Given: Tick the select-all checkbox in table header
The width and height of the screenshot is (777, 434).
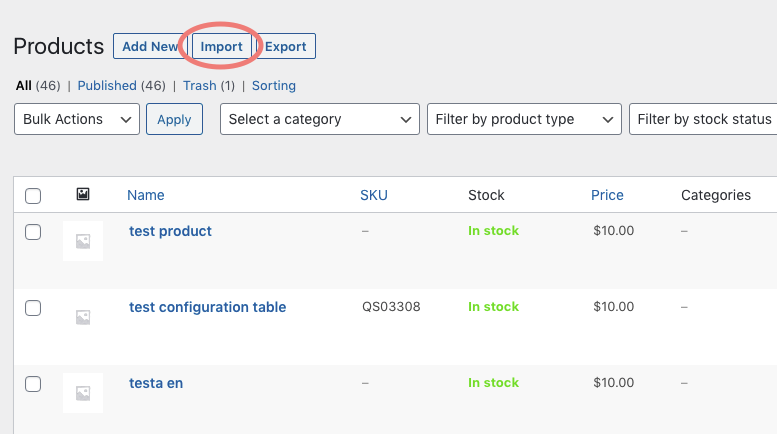Looking at the screenshot, I should (x=33, y=196).
